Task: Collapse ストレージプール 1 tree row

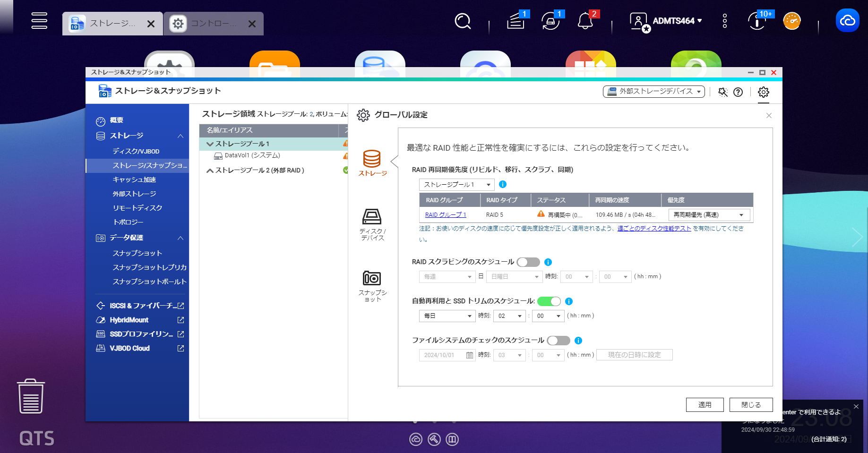Action: (x=210, y=144)
